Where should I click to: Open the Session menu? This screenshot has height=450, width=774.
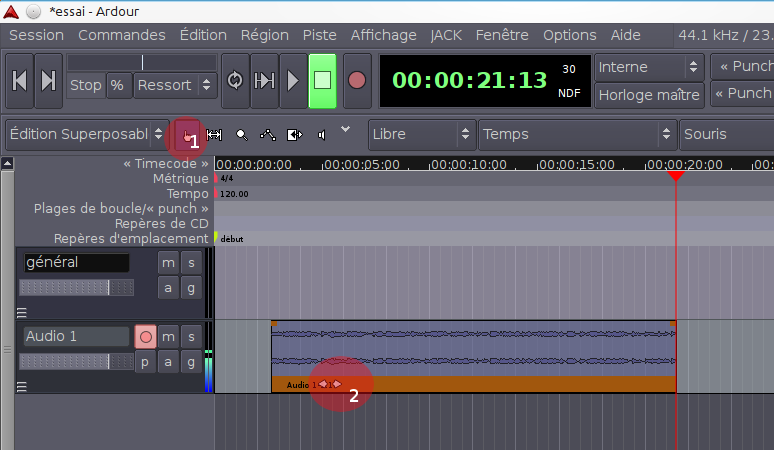click(x=37, y=36)
